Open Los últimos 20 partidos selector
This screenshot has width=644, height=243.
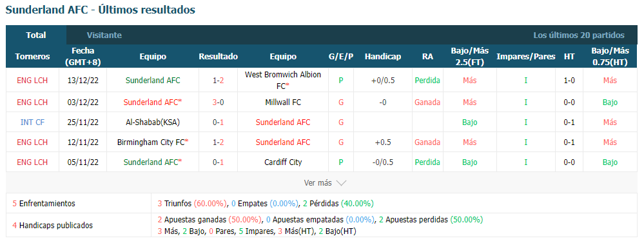point(579,35)
